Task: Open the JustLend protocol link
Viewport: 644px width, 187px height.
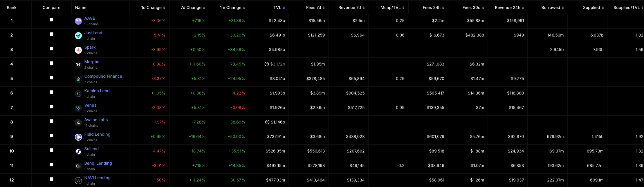Action: tap(93, 33)
